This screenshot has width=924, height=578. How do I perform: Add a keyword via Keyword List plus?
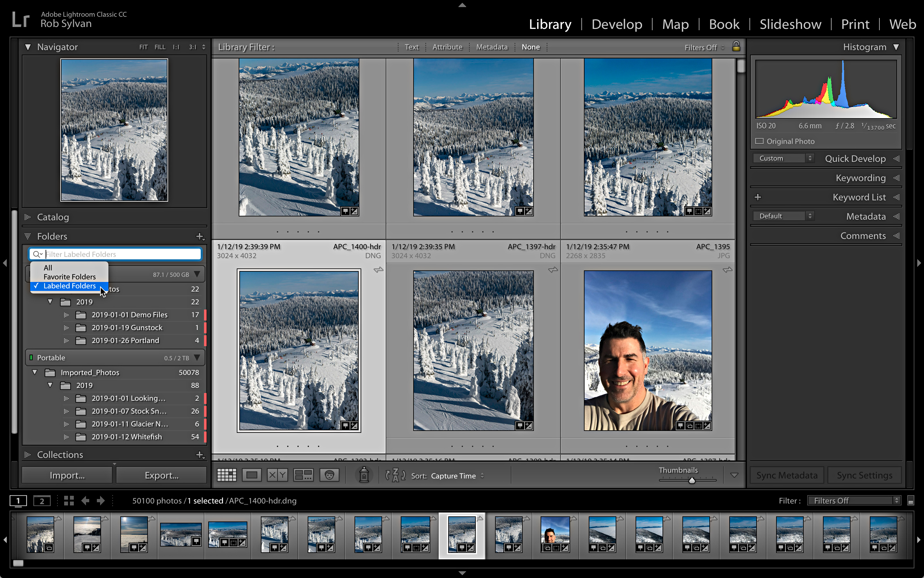click(x=758, y=197)
